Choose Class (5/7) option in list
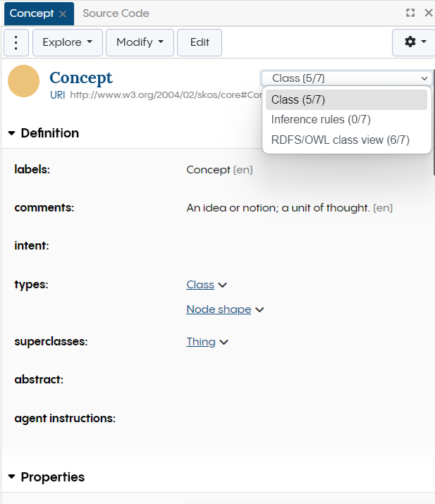 tap(347, 99)
